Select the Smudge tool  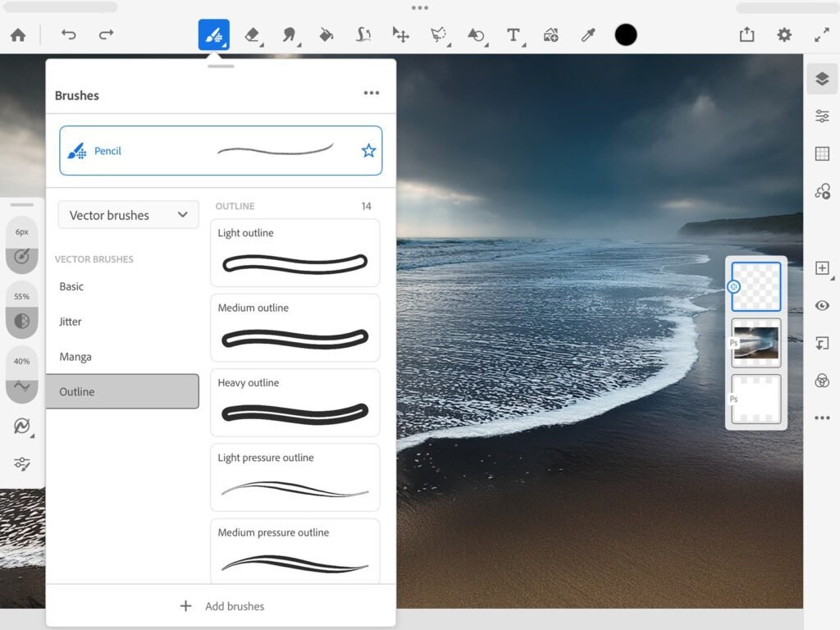pyautogui.click(x=290, y=35)
